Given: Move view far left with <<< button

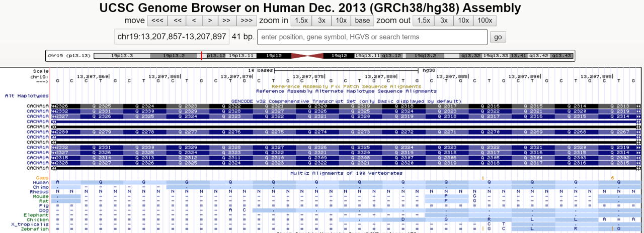Looking at the screenshot, I should [157, 21].
